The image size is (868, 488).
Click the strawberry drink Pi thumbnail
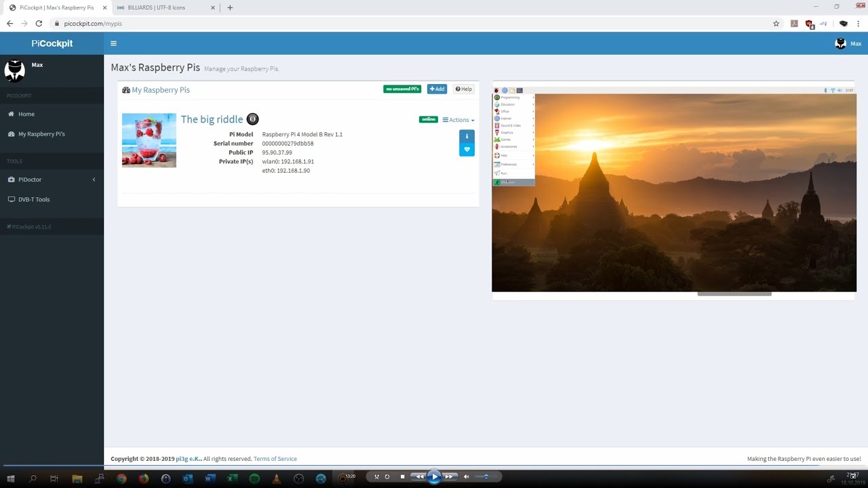(149, 140)
